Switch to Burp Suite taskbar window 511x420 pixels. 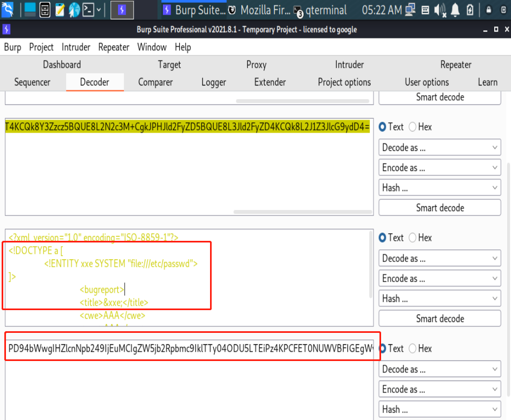(194, 10)
